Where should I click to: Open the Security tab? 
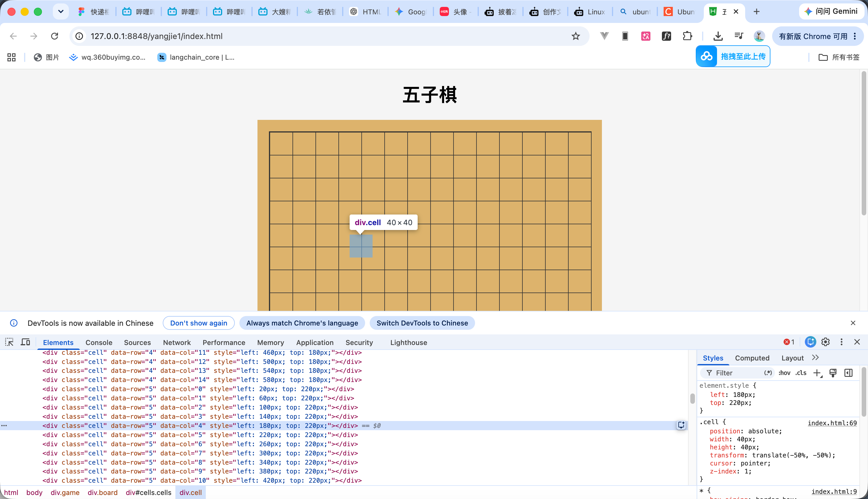[x=359, y=342]
